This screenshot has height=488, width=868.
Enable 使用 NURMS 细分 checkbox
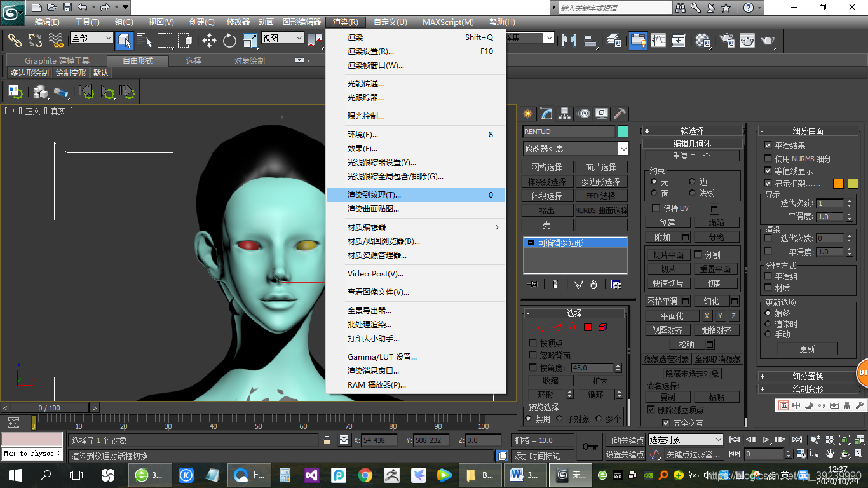click(x=768, y=158)
